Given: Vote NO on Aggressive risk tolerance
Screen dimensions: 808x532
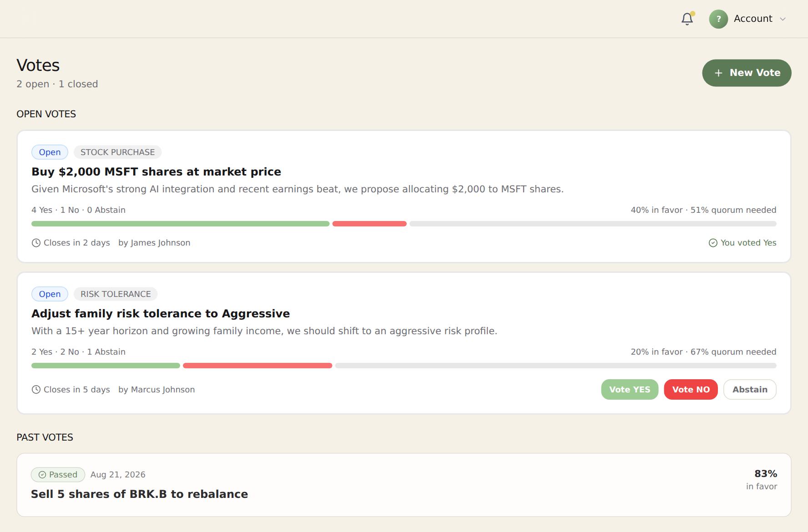Looking at the screenshot, I should point(691,390).
